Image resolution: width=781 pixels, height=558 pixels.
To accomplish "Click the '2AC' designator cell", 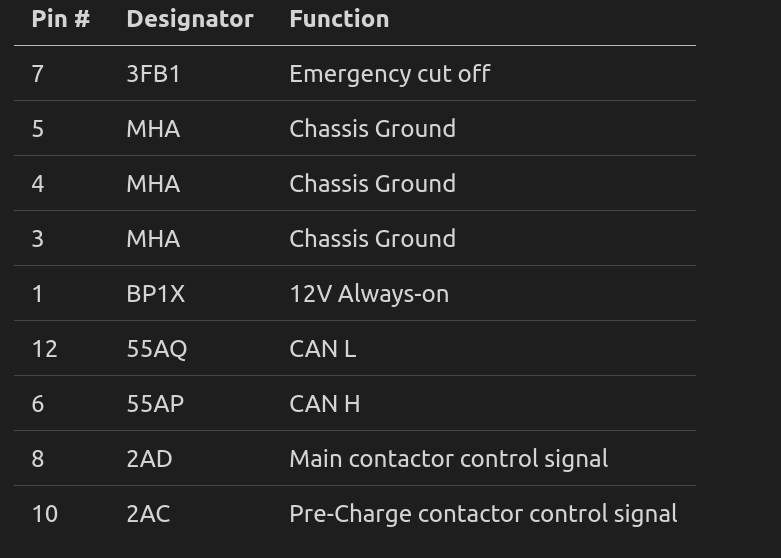I will (x=148, y=514).
